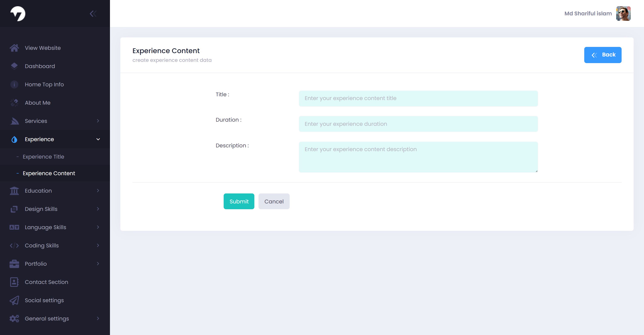The image size is (644, 335).
Task: Click the Dashboard layers icon
Action: (14, 66)
